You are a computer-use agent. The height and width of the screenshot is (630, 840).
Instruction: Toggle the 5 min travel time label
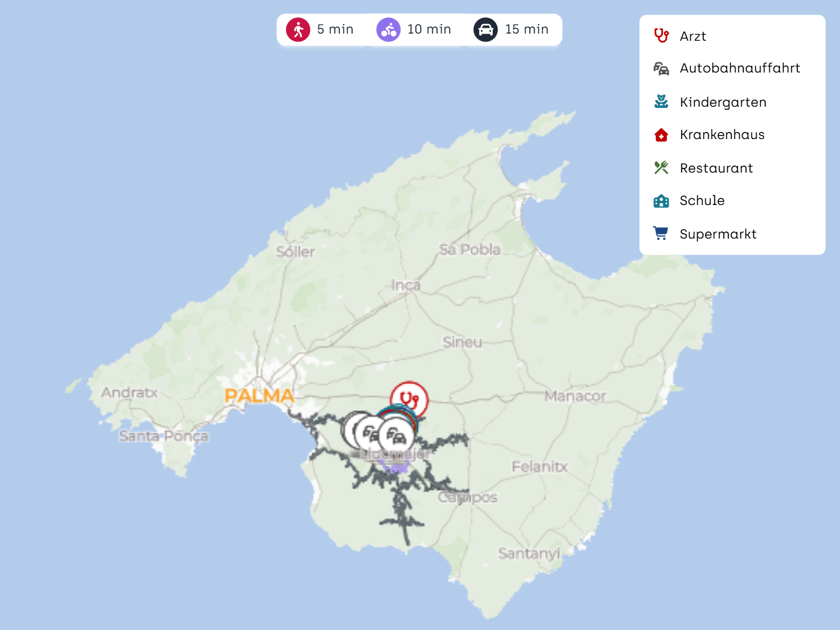click(x=335, y=29)
